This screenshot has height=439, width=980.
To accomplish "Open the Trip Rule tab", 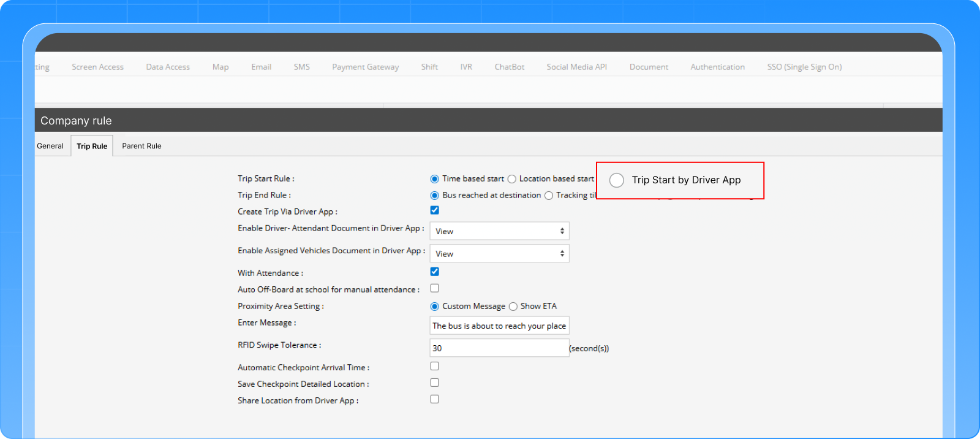I will [92, 146].
